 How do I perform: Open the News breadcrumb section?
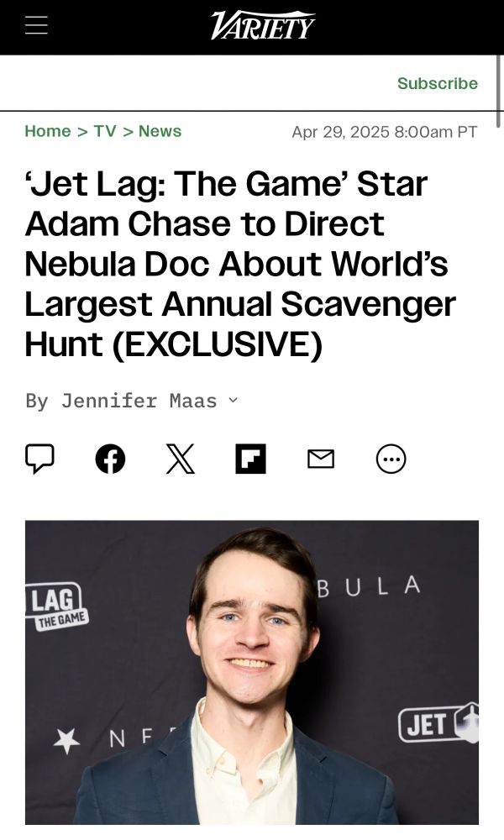coord(160,131)
